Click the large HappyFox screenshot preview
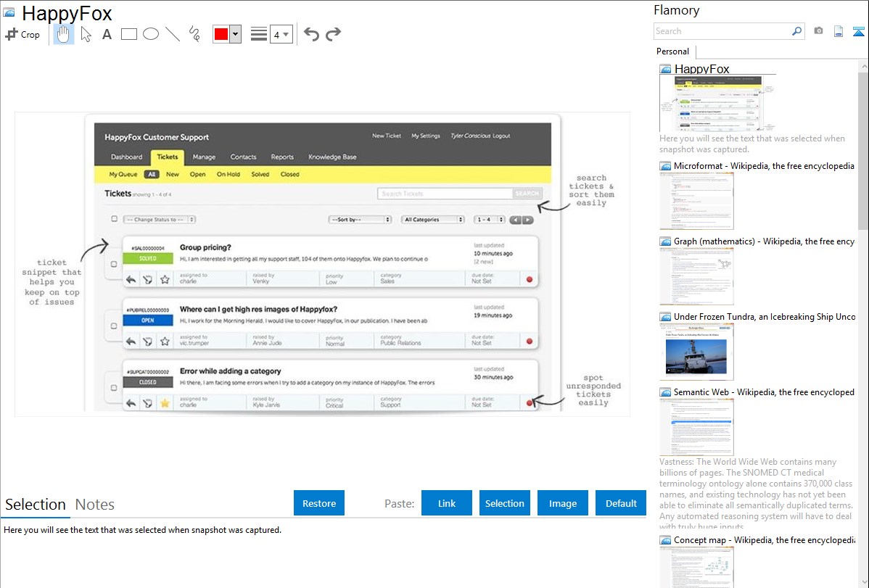Image resolution: width=869 pixels, height=588 pixels. coord(323,264)
